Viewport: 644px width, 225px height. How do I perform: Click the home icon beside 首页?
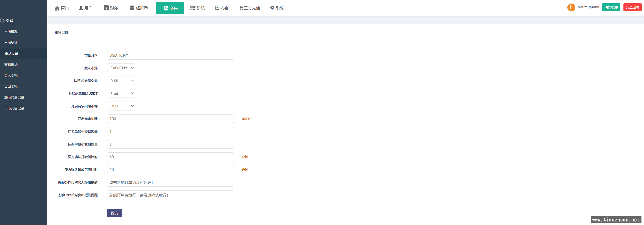57,8
